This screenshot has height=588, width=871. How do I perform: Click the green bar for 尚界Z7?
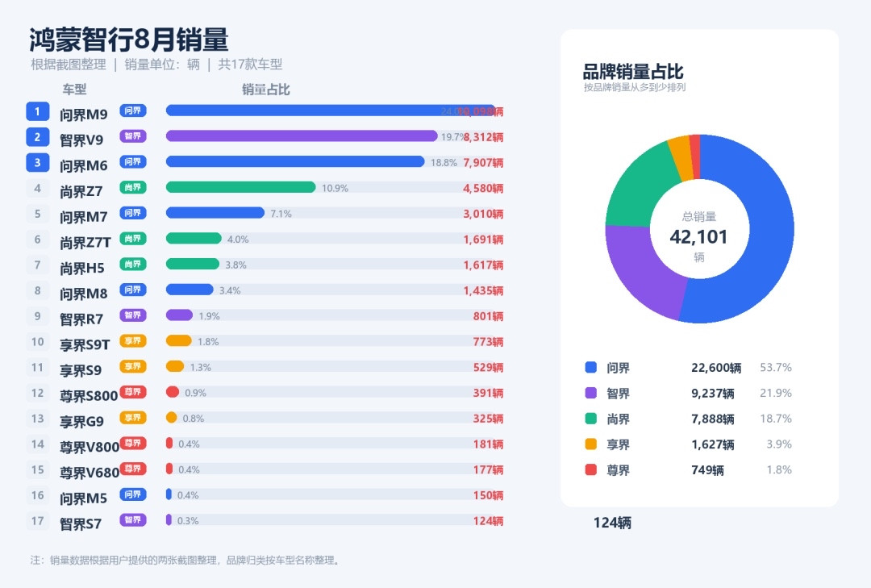[x=240, y=187]
